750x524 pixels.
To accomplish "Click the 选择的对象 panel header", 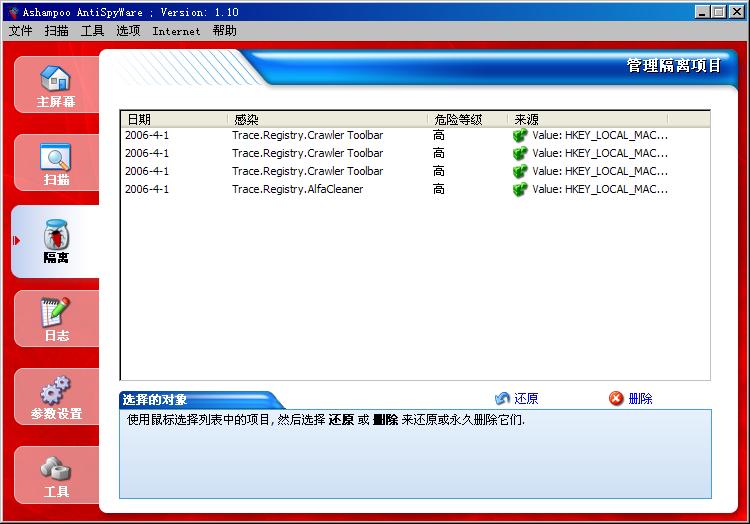I will [x=154, y=399].
